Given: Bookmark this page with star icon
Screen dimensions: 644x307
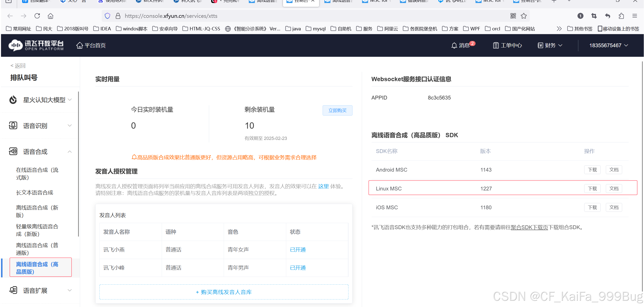Looking at the screenshot, I should [x=524, y=16].
